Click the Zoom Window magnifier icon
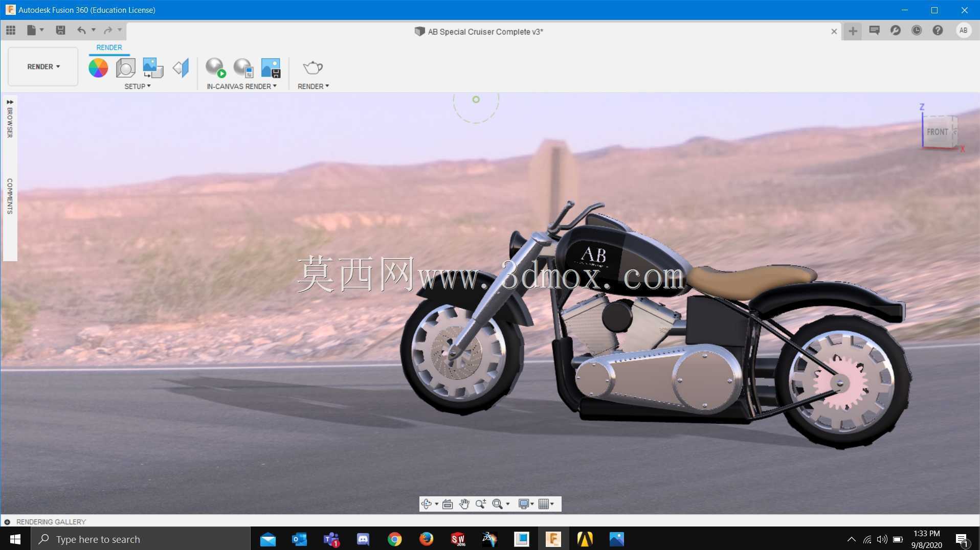980x550 pixels. [497, 504]
